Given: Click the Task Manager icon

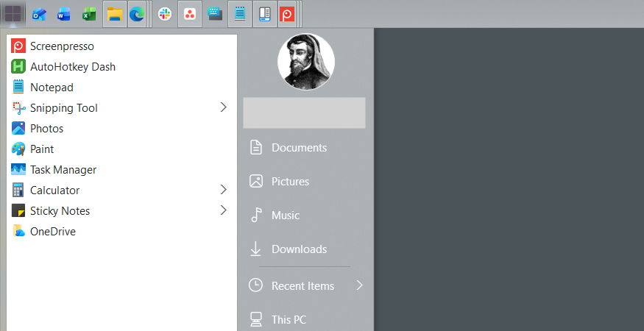Looking at the screenshot, I should tap(18, 170).
